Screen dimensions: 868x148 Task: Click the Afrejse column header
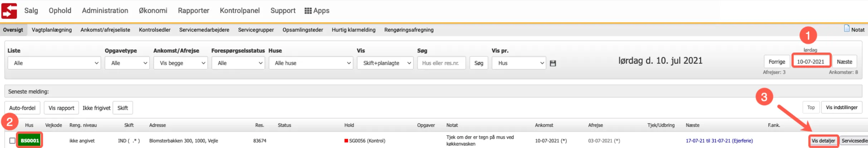click(x=595, y=125)
